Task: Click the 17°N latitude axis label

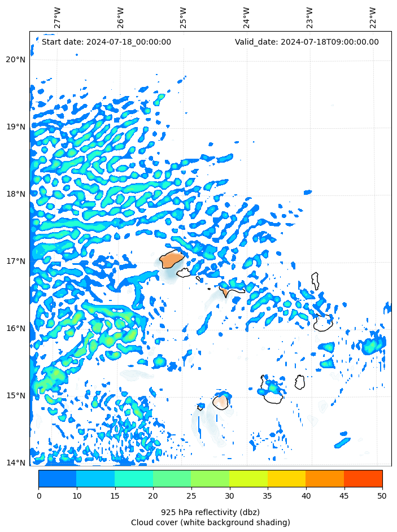Action: 15,261
